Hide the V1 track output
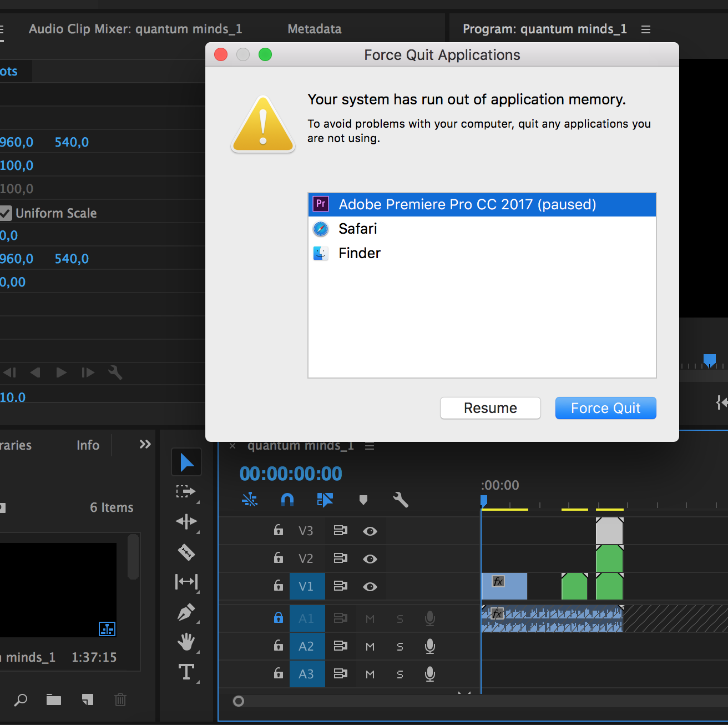The width and height of the screenshot is (728, 725). tap(370, 587)
